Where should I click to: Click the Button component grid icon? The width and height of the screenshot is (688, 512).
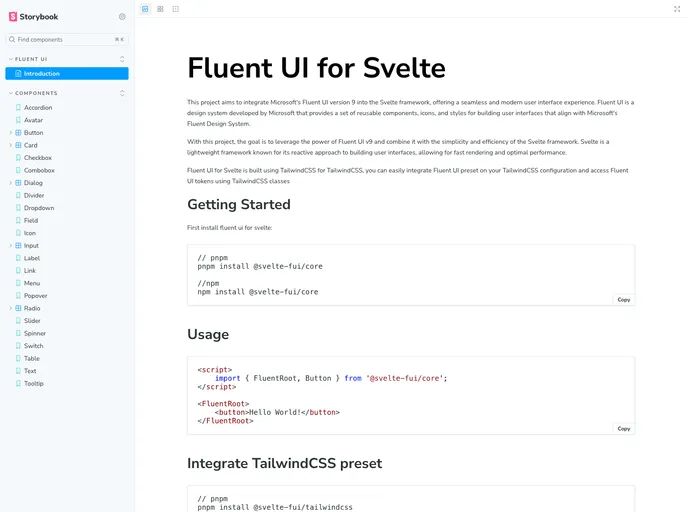pyautogui.click(x=18, y=132)
